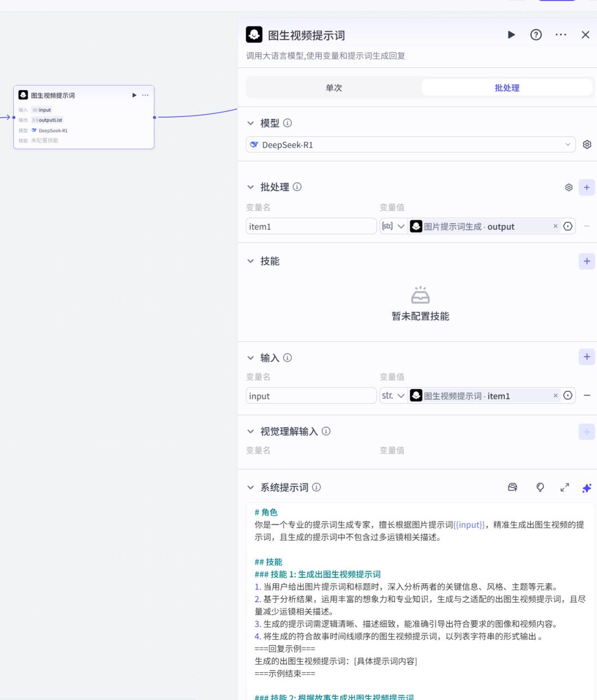Select the 批处理 batch mode tab
The image size is (597, 700).
(506, 88)
